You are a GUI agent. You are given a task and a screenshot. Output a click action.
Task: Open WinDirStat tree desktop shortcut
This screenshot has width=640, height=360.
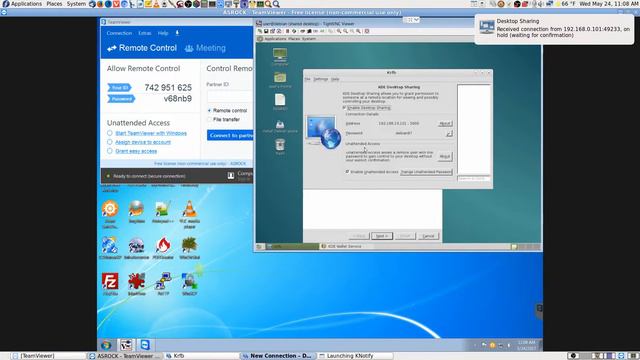189,248
